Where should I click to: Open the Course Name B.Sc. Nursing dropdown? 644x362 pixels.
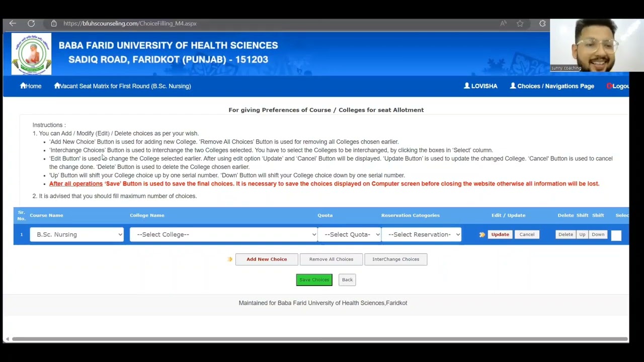tap(76, 234)
